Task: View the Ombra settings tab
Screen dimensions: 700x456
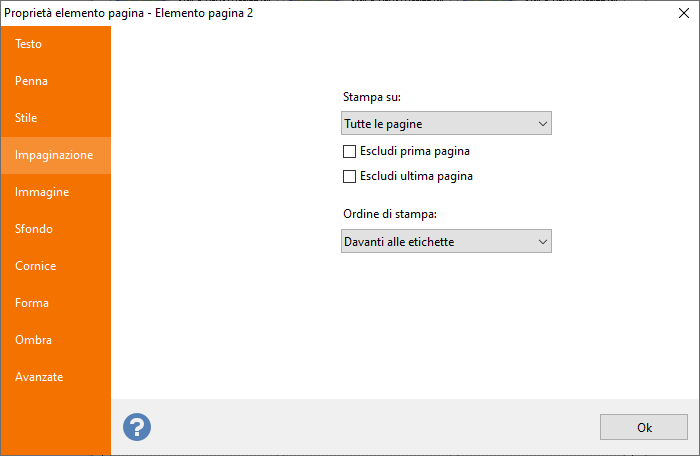Action: tap(56, 340)
